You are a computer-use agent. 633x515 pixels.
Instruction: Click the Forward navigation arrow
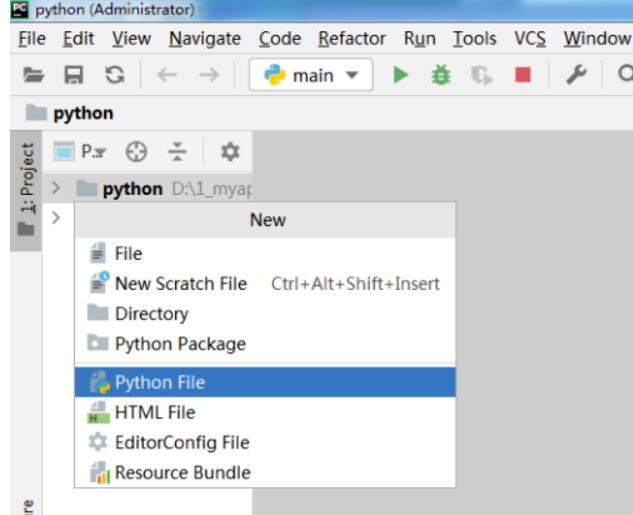point(209,75)
